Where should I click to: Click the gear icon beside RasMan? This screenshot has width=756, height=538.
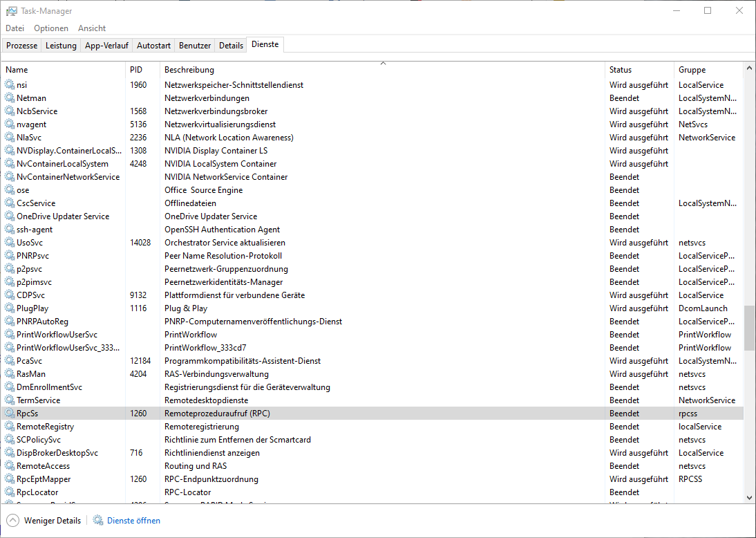(10, 374)
